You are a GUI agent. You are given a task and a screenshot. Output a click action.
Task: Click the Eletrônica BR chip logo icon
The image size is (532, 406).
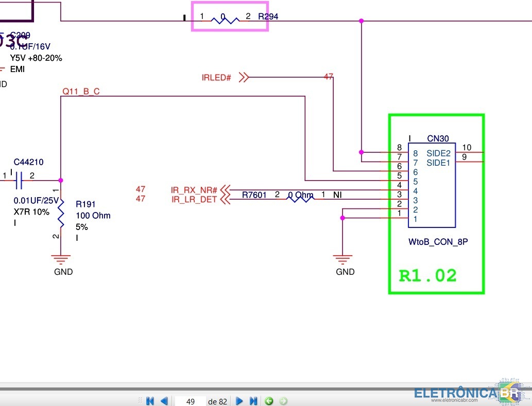(x=512, y=391)
